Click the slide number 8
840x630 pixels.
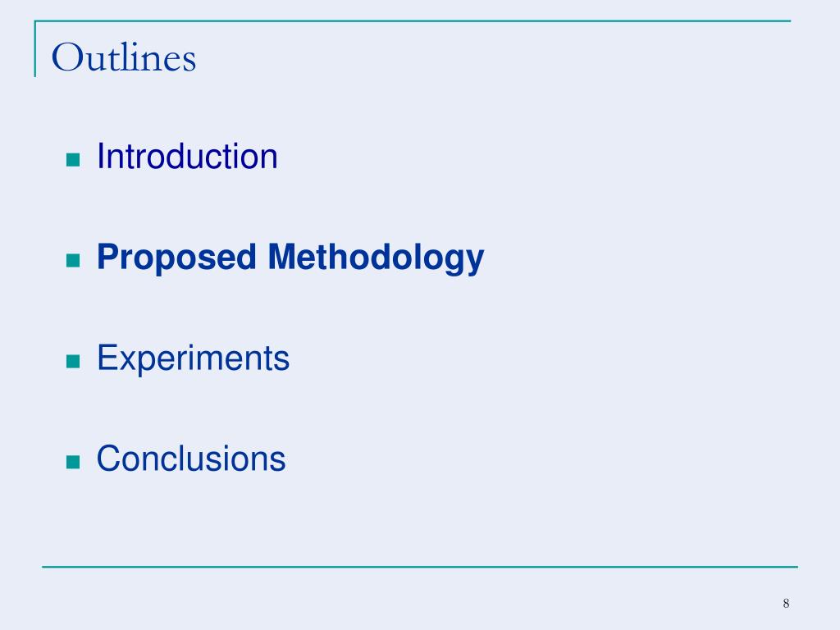pos(786,603)
